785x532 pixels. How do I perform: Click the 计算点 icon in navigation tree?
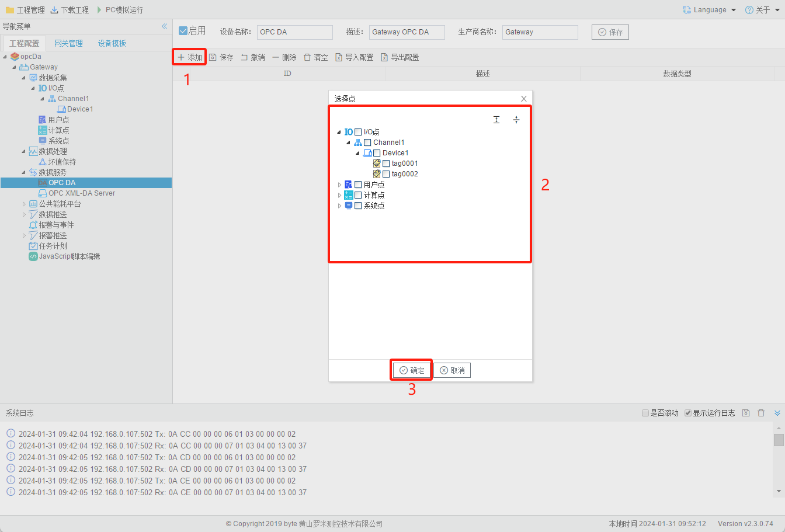43,130
